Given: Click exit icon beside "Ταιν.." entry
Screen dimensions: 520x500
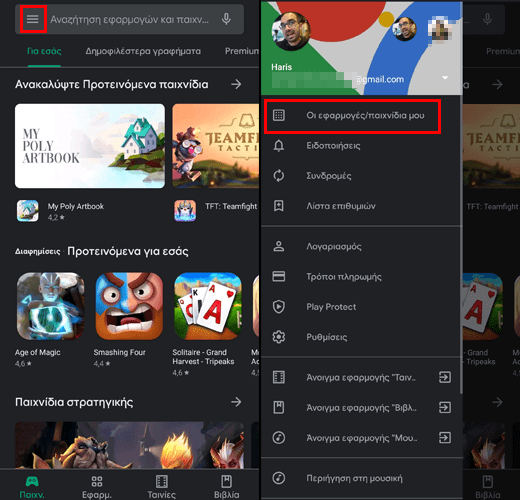Looking at the screenshot, I should pos(445,377).
